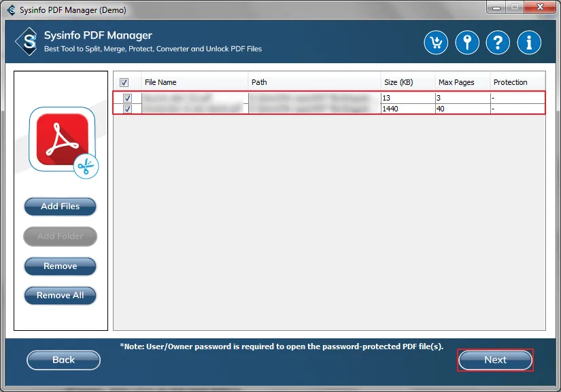Click the disabled Add Folder button
The width and height of the screenshot is (561, 392).
[60, 236]
